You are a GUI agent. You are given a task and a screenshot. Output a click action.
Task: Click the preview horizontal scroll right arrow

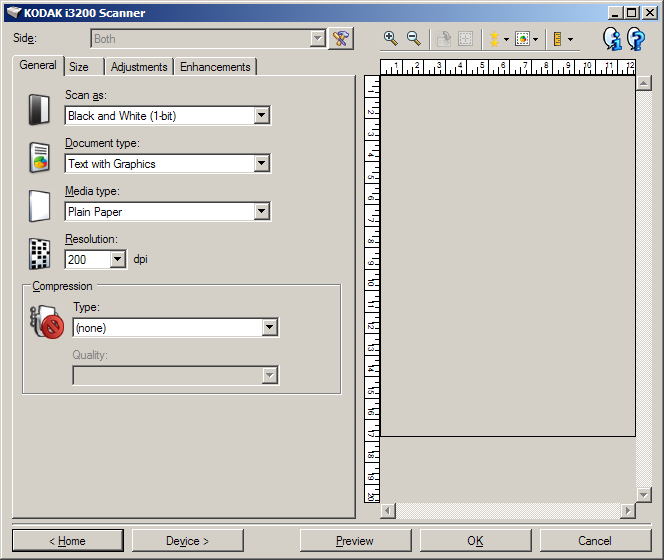click(x=628, y=511)
